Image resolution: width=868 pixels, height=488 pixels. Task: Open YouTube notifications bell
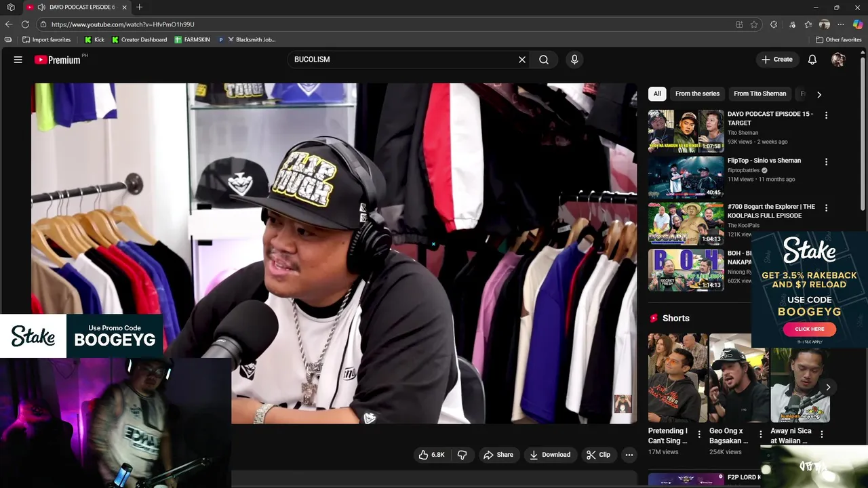[812, 60]
